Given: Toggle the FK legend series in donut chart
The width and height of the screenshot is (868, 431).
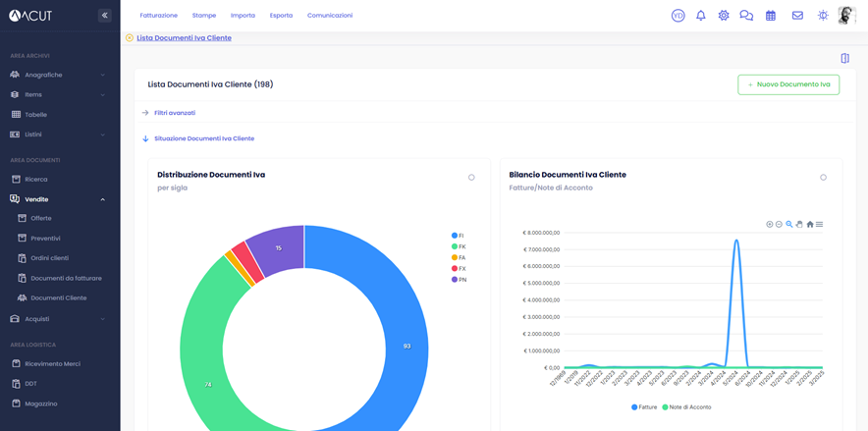Looking at the screenshot, I should (x=459, y=246).
